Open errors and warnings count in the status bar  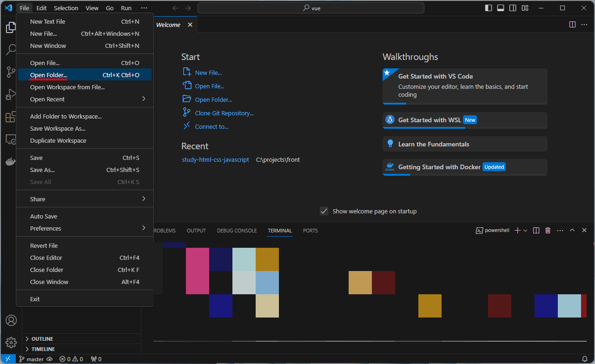pos(71,359)
